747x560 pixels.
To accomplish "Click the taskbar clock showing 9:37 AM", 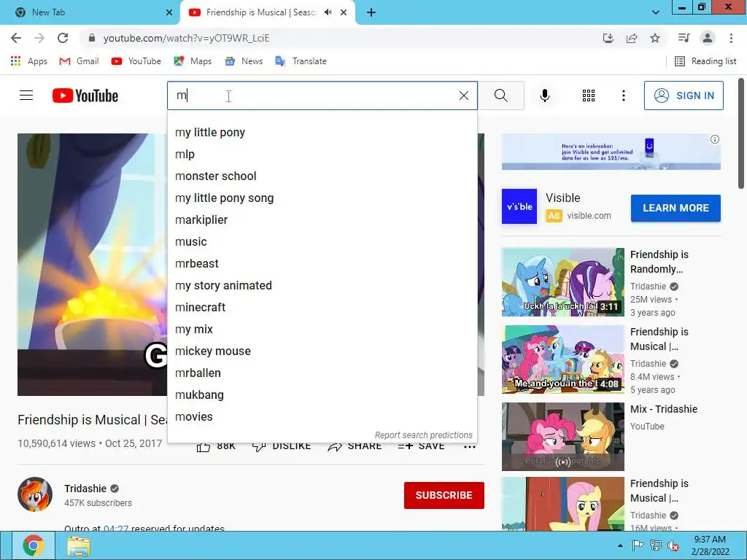I will click(710, 545).
